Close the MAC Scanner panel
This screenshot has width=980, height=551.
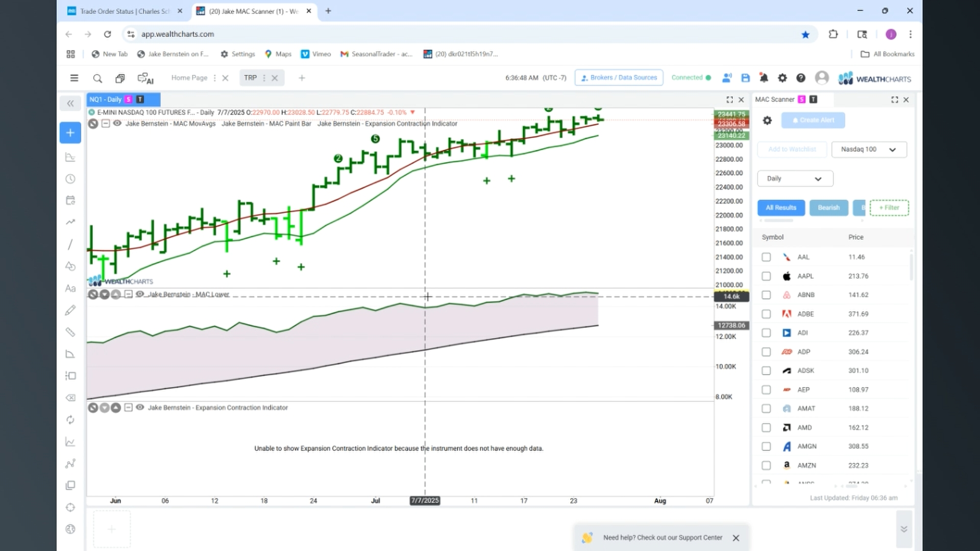[x=906, y=100]
